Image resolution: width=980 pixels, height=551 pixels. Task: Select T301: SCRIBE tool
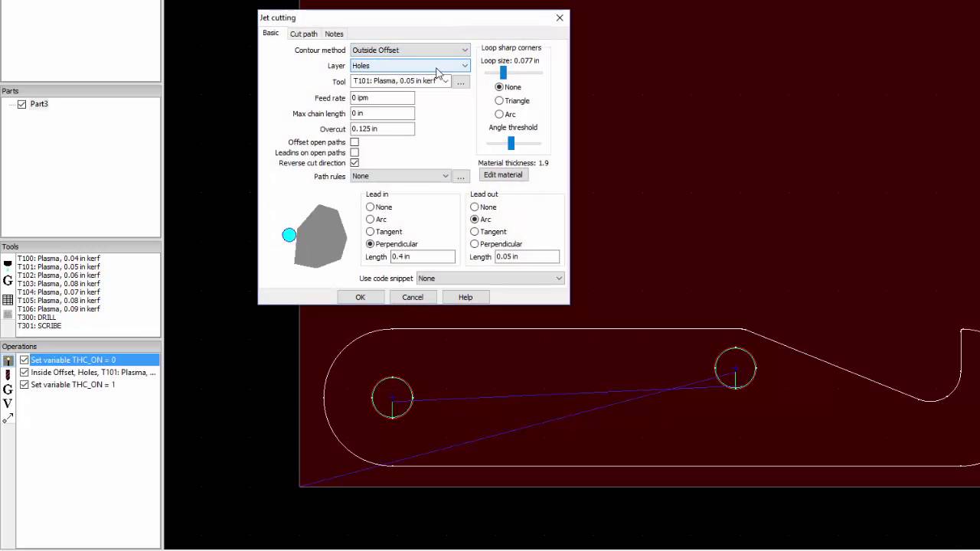coord(39,326)
